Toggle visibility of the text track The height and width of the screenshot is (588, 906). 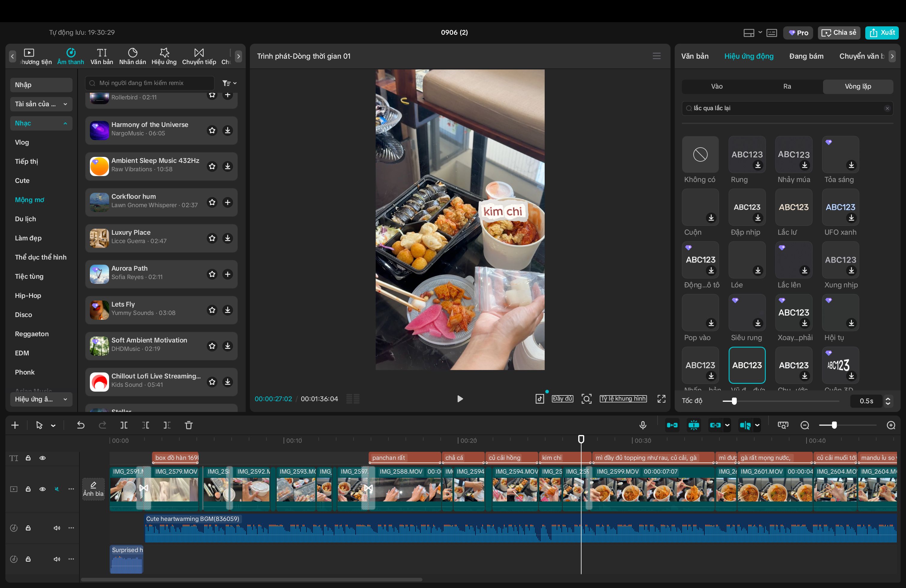(x=43, y=458)
